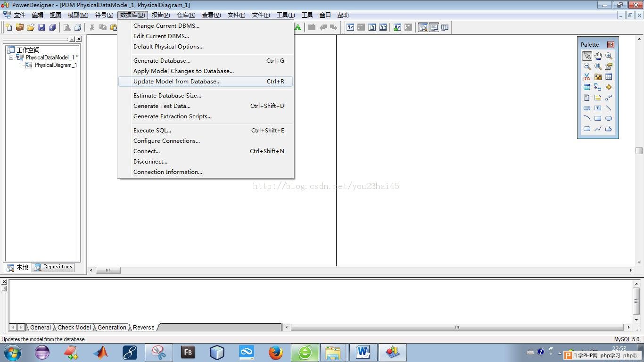Screen dimensions: 644x362
Task: Select the Procedure gear tool in Palette
Action: pyautogui.click(x=609, y=87)
